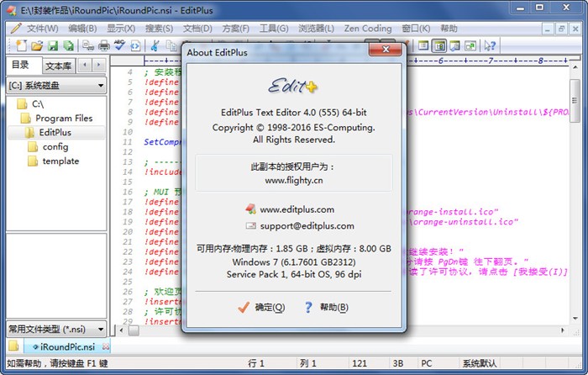Select the C:\ folder in directory tree
Image resolution: width=588 pixels, height=375 pixels.
(x=31, y=104)
